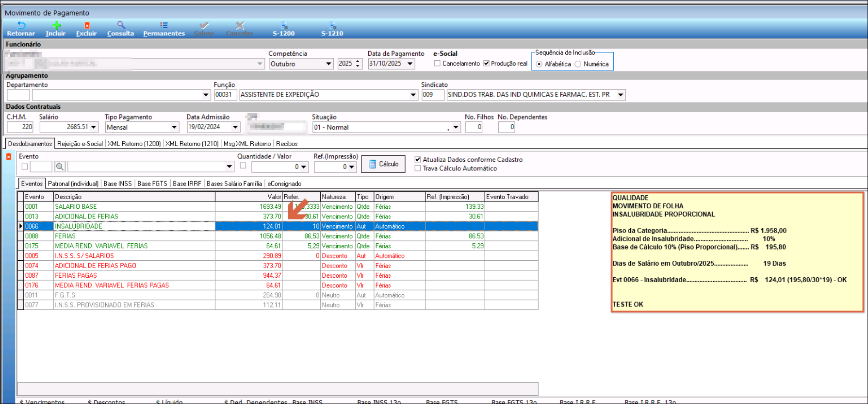The height and width of the screenshot is (404, 868).
Task: Click the Retornar toolbar icon
Action: click(x=21, y=25)
